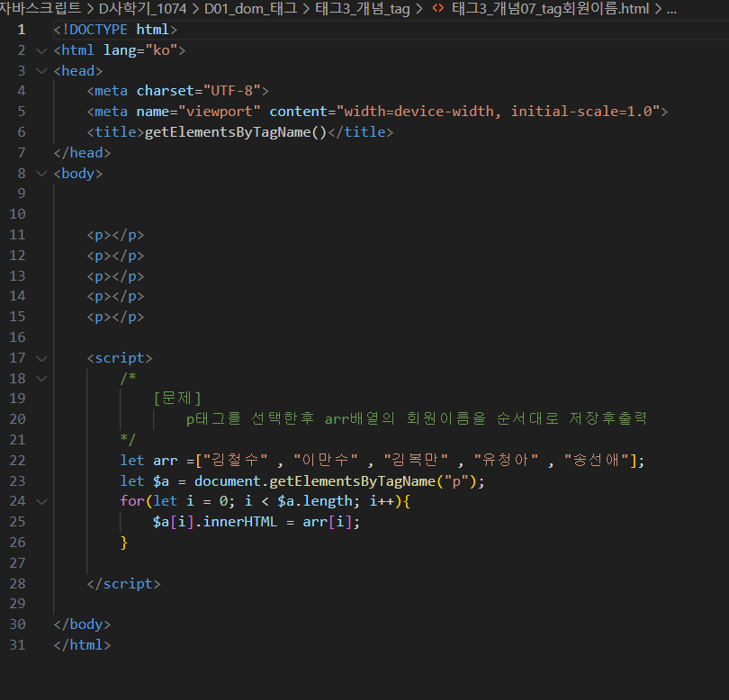Image resolution: width=729 pixels, height=700 pixels.
Task: Collapse the html tag fold on line 2
Action: point(41,50)
